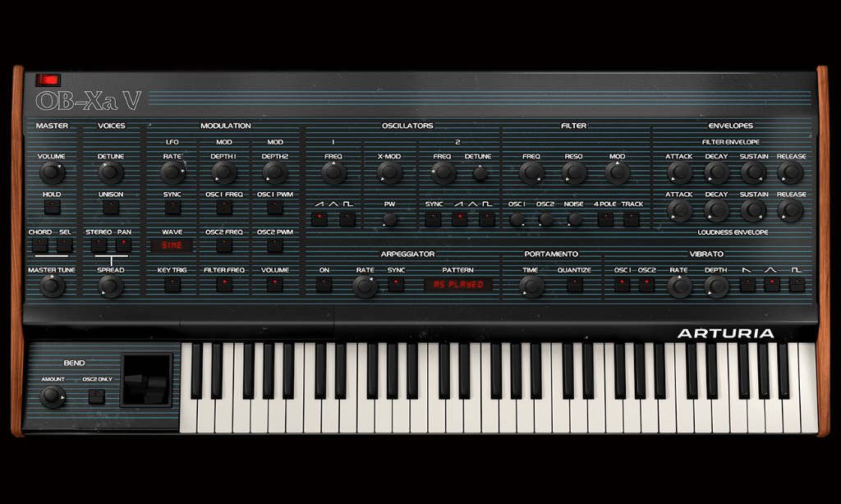Toggle the LFO Key Trig button
This screenshot has height=504, width=841.
click(x=172, y=285)
